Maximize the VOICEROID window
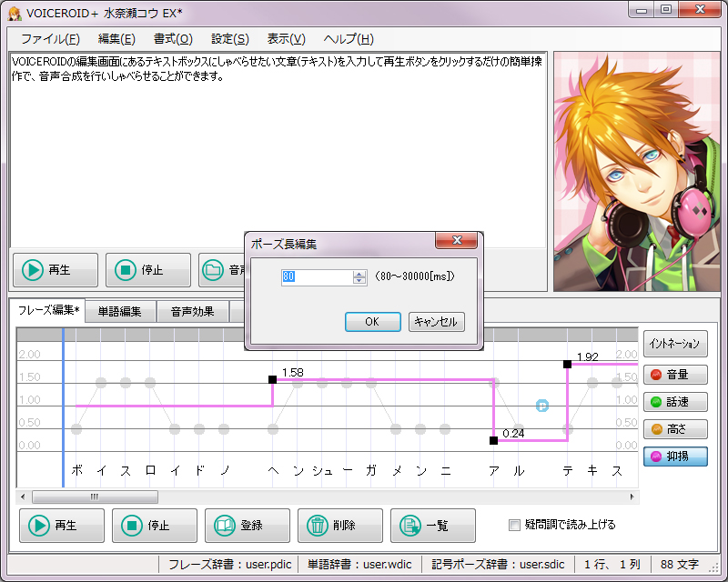728x582 pixels. (x=666, y=10)
